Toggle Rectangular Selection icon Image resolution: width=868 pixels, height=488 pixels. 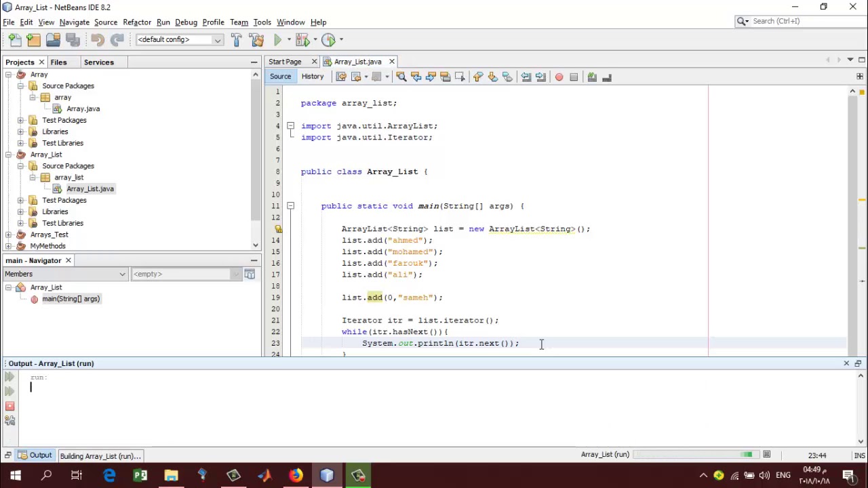pyautogui.click(x=460, y=77)
